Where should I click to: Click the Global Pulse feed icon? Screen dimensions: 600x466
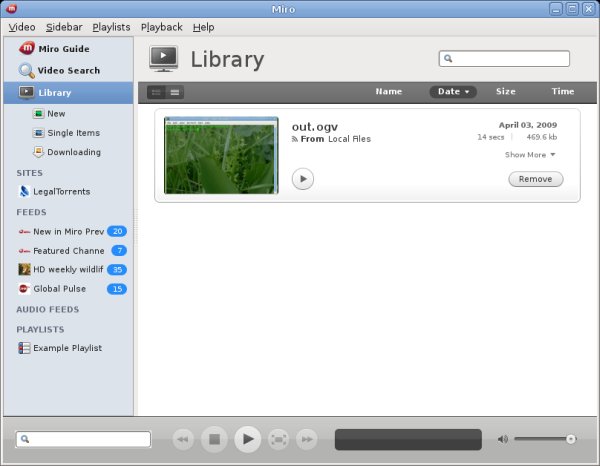[24, 288]
